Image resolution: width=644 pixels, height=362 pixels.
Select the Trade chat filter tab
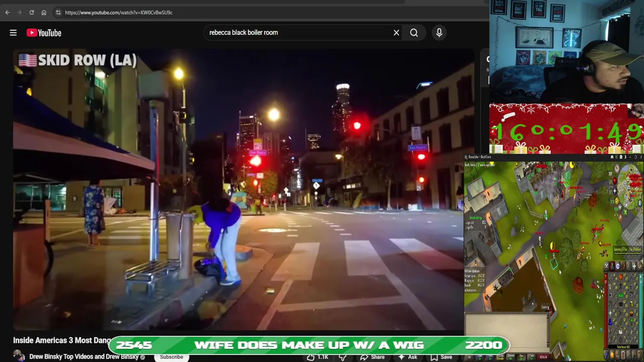click(531, 357)
